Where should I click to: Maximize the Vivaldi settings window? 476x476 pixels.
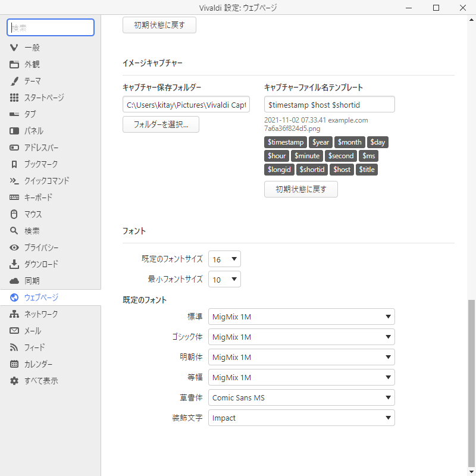[436, 8]
